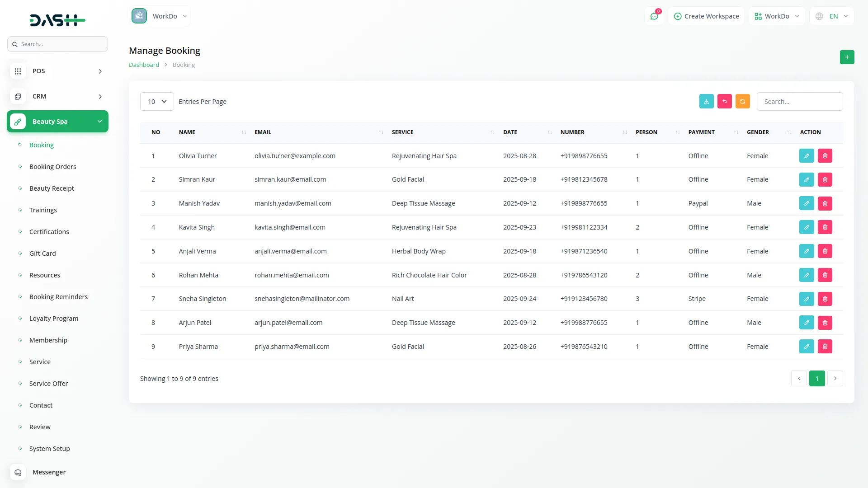This screenshot has width=868, height=488.
Task: Follow the Dashboard breadcrumb link
Action: 144,65
